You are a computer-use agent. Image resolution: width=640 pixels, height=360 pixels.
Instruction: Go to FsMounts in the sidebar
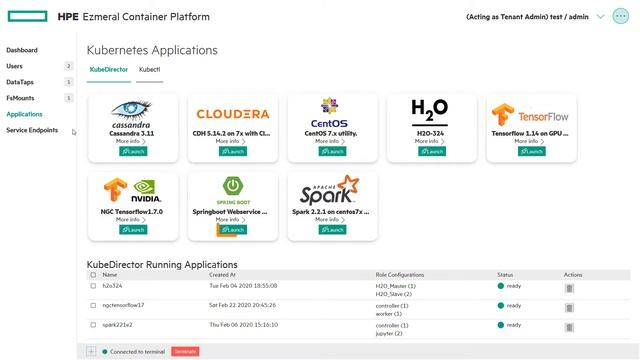pyautogui.click(x=20, y=98)
